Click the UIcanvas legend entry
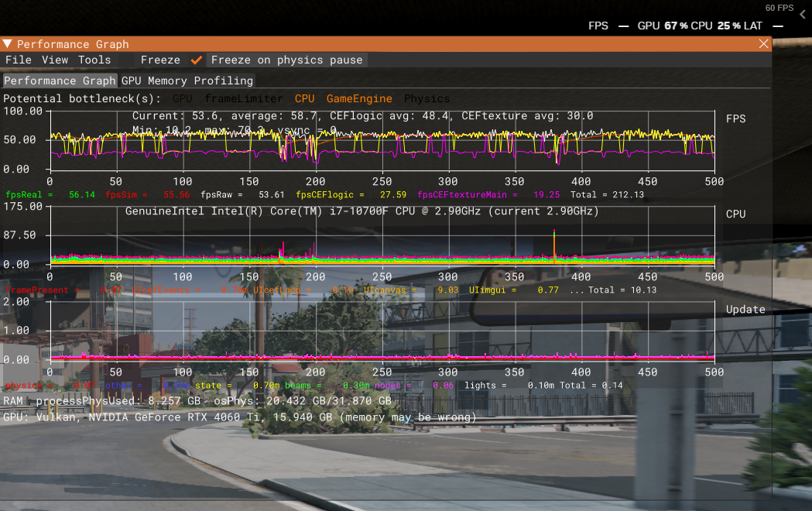This screenshot has height=511, width=812. pos(411,290)
